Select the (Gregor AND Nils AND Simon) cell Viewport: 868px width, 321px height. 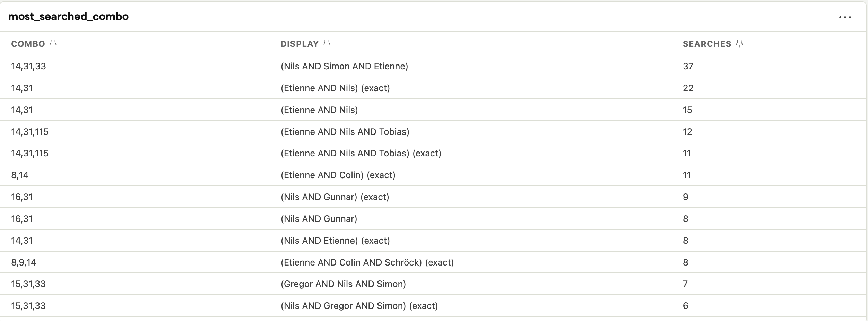(x=343, y=284)
